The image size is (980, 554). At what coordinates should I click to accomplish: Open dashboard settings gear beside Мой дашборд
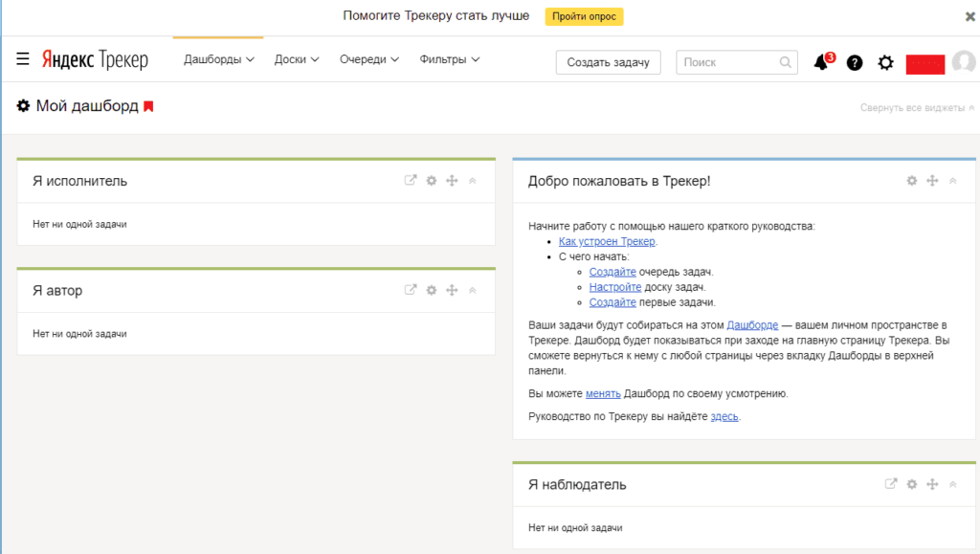point(24,106)
